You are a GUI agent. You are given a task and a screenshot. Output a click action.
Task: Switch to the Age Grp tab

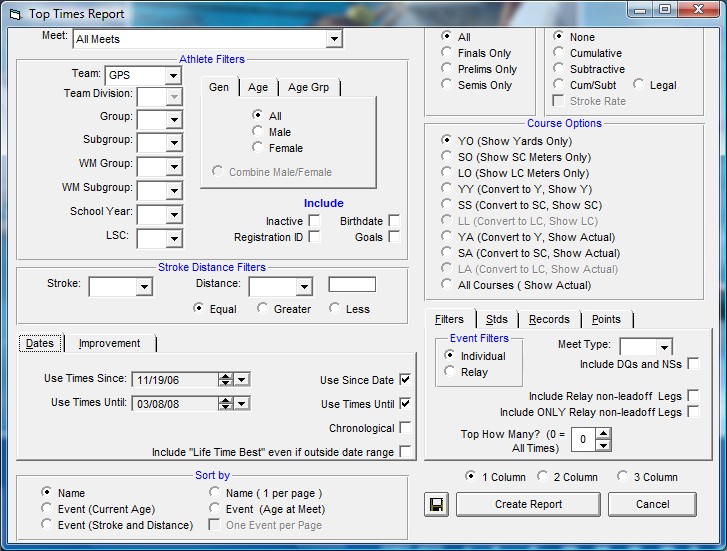pos(307,87)
